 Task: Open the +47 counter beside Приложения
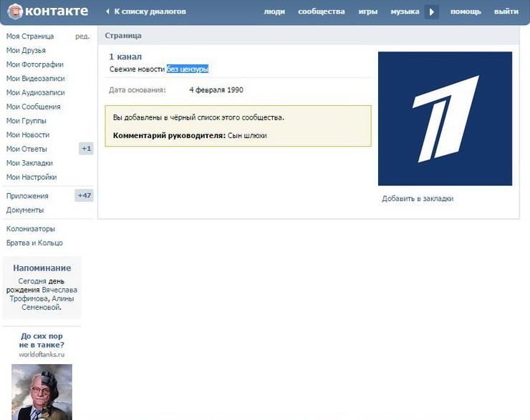point(85,195)
